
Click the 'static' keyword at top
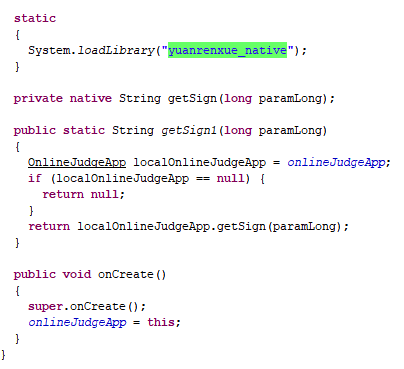[35, 18]
